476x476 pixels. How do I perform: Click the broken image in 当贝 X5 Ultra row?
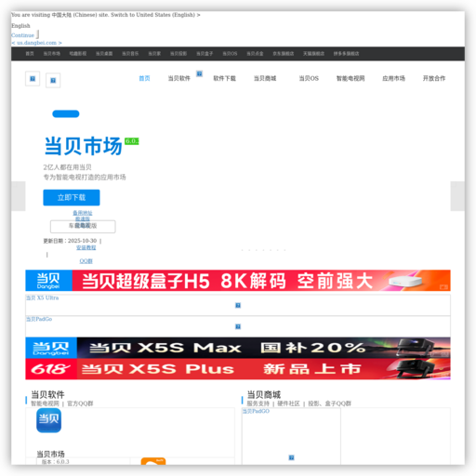[238, 306]
